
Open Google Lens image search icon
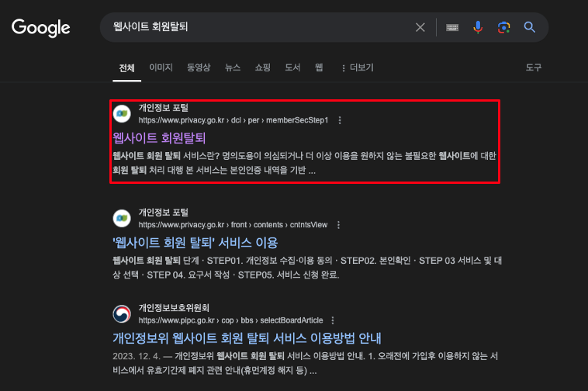(x=503, y=27)
